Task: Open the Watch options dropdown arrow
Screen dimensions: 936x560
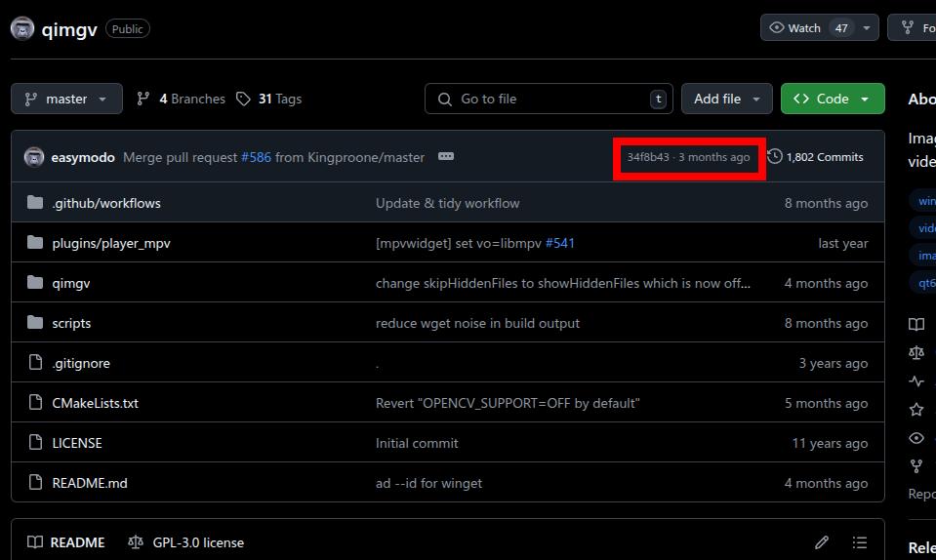Action: 867,28
